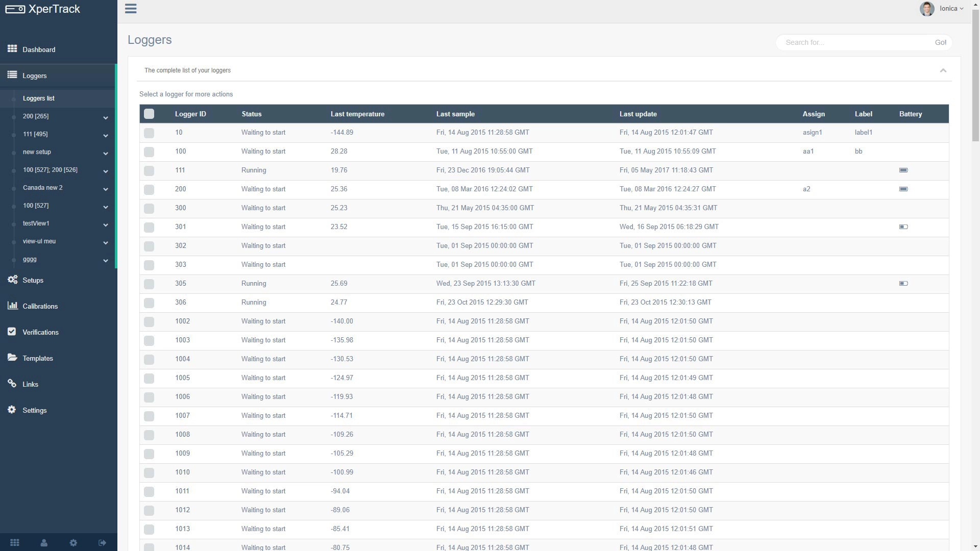Image resolution: width=980 pixels, height=551 pixels.
Task: Collapse the loggers list panel chevron
Action: [943, 70]
